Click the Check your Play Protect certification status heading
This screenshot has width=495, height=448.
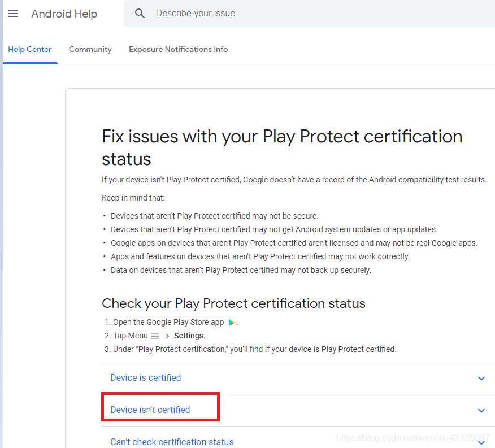[233, 303]
